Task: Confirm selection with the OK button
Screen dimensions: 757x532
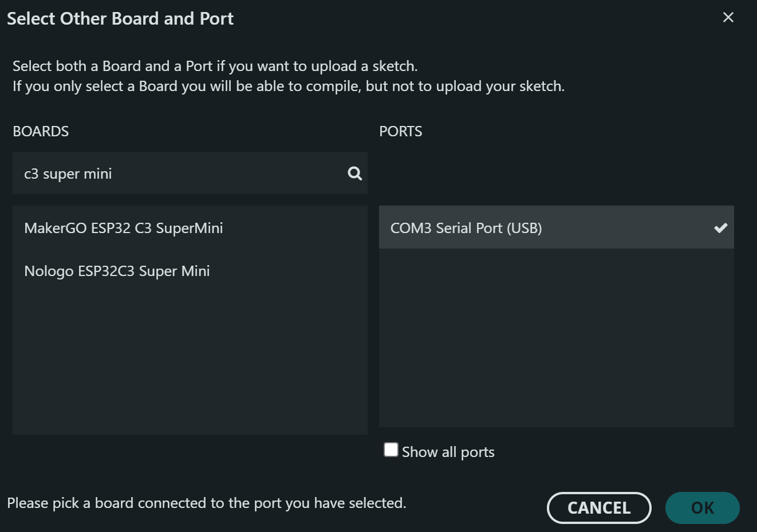Action: coord(702,508)
